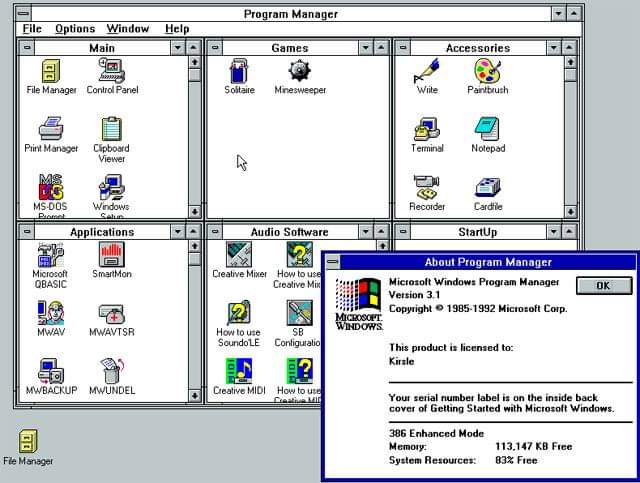Click Audio Software scroll up arrow
The image size is (640, 483).
point(382,245)
